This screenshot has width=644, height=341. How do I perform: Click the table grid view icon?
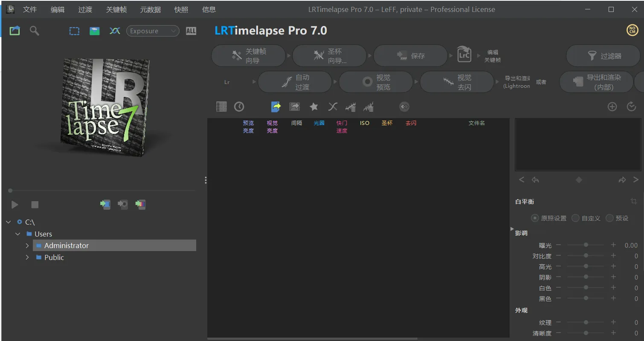[x=221, y=107]
